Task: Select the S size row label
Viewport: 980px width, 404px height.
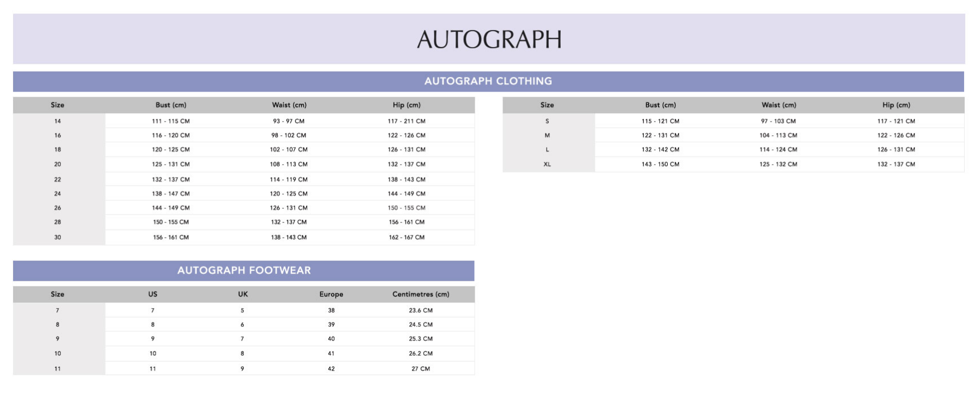Action: (547, 121)
